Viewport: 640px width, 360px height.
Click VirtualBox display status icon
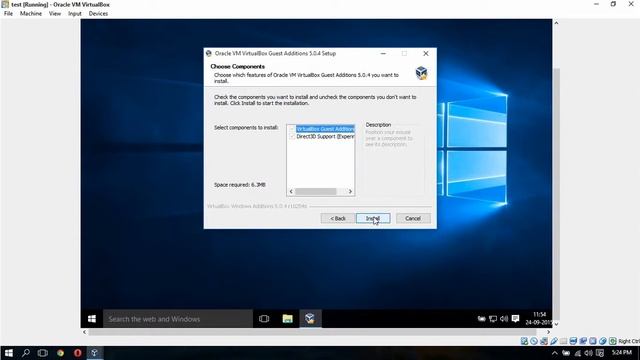pyautogui.click(x=573, y=341)
